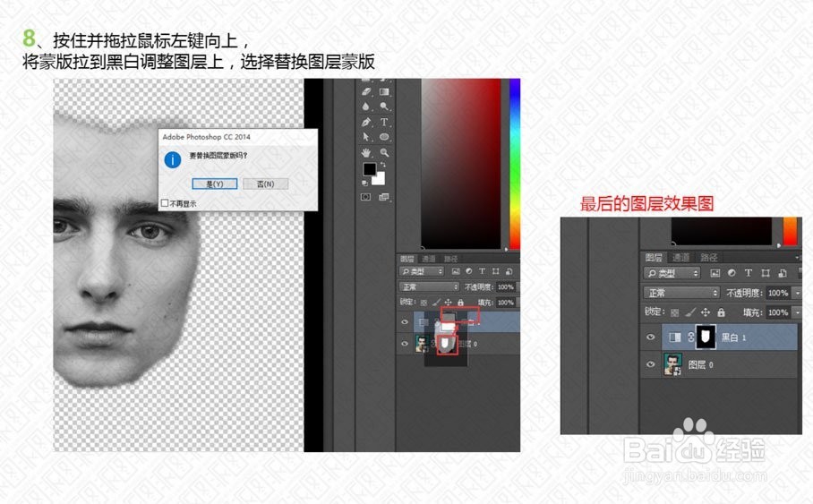Select 图层 tab in main Photoshop panel
813x504 pixels.
(407, 259)
